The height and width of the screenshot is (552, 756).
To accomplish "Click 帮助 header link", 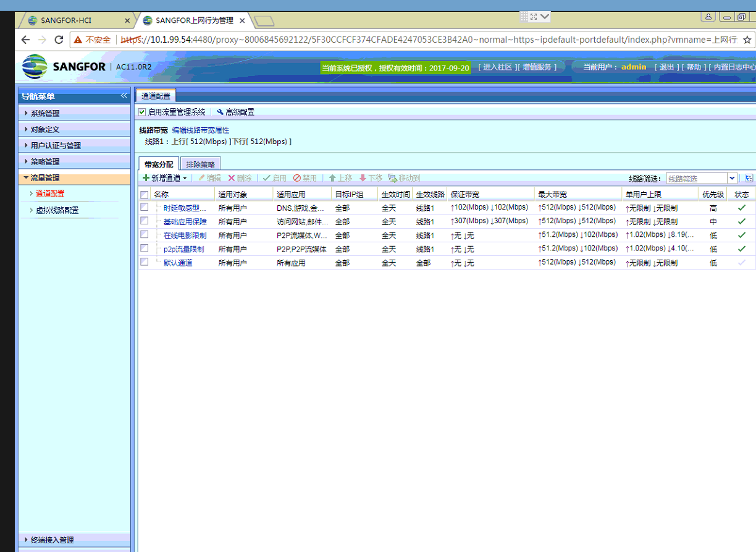I will click(694, 67).
